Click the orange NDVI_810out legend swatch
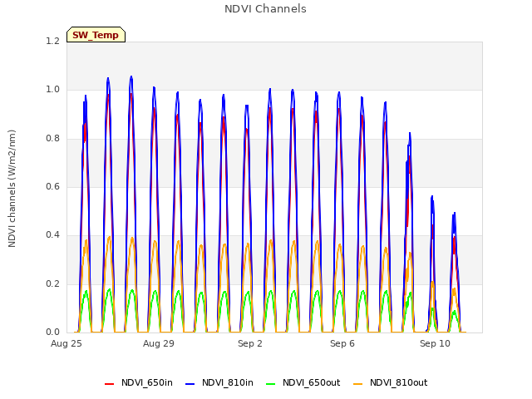 click(357, 384)
